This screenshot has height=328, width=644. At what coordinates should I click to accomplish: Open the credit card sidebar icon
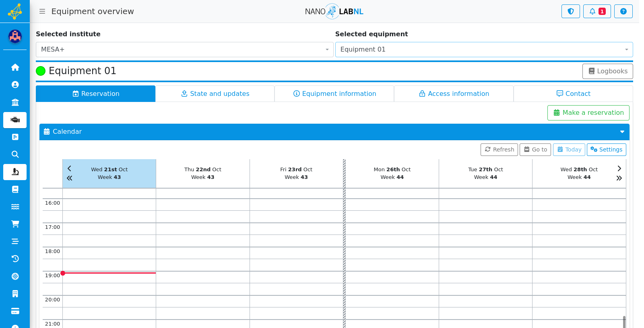(x=15, y=311)
